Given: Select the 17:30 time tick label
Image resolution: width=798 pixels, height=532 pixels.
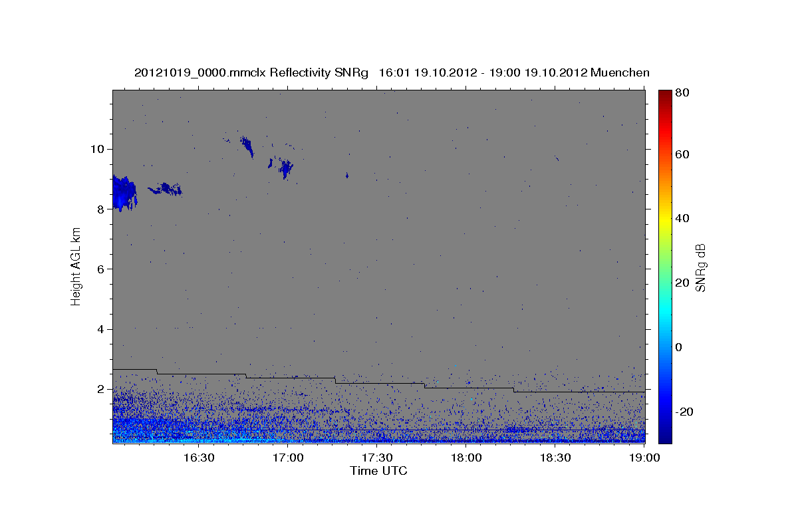Looking at the screenshot, I should [x=378, y=458].
